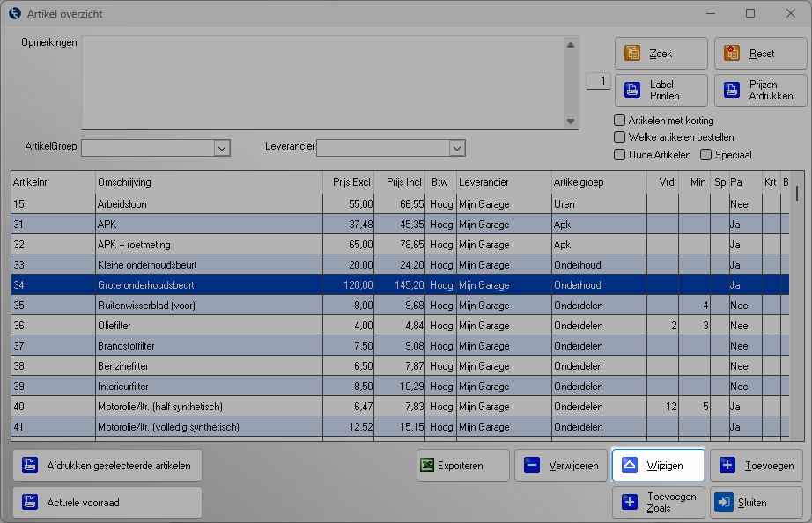
Task: Click the Prijzen Afdrukken printer icon
Action: [732, 90]
